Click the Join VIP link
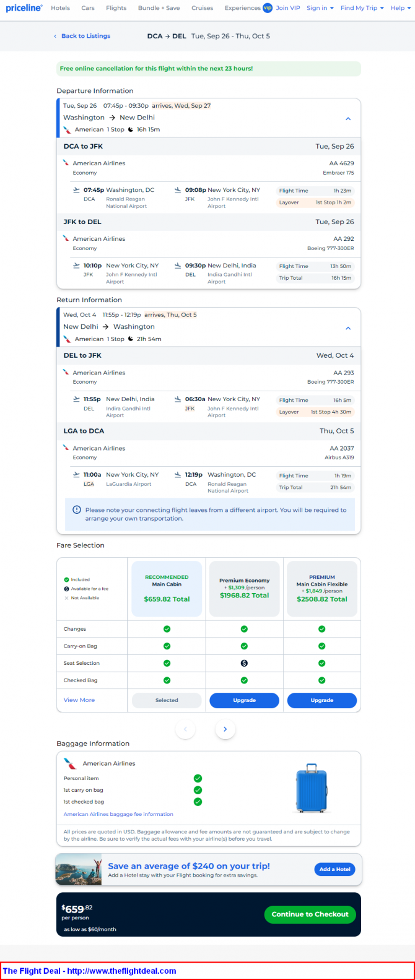Viewport: 415px width, 980px height. (x=288, y=8)
